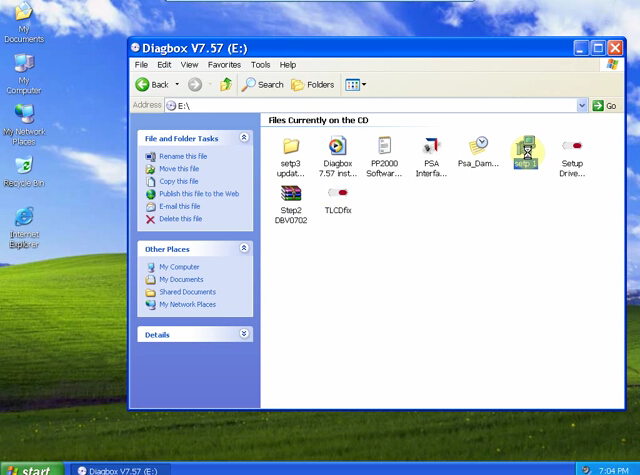The height and width of the screenshot is (475, 640).
Task: Click Move this file
Action: click(x=179, y=169)
